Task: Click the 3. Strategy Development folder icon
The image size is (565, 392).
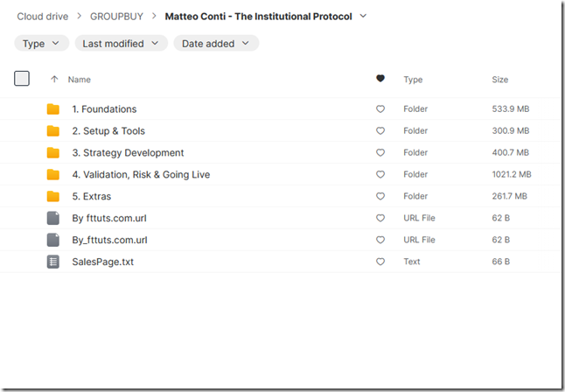Action: click(53, 152)
